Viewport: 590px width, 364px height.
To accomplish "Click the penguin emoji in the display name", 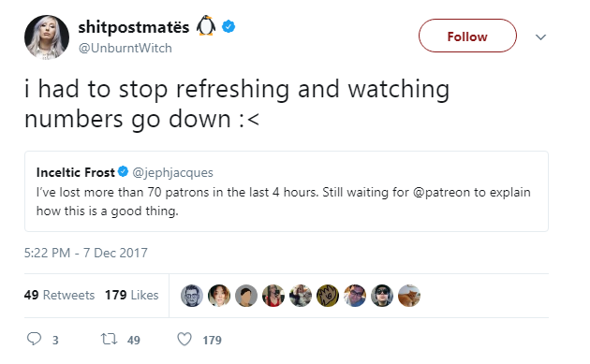I will point(206,26).
